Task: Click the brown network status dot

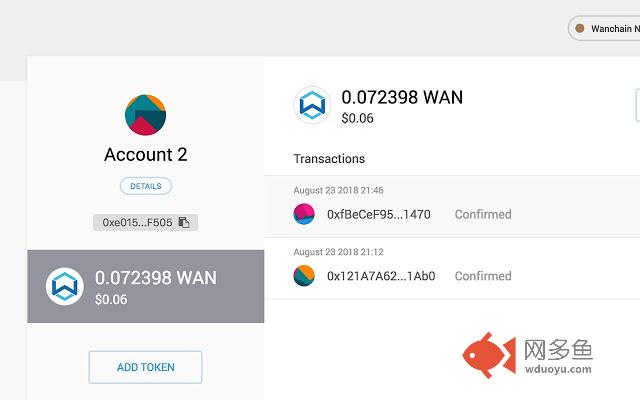Action: [580, 28]
